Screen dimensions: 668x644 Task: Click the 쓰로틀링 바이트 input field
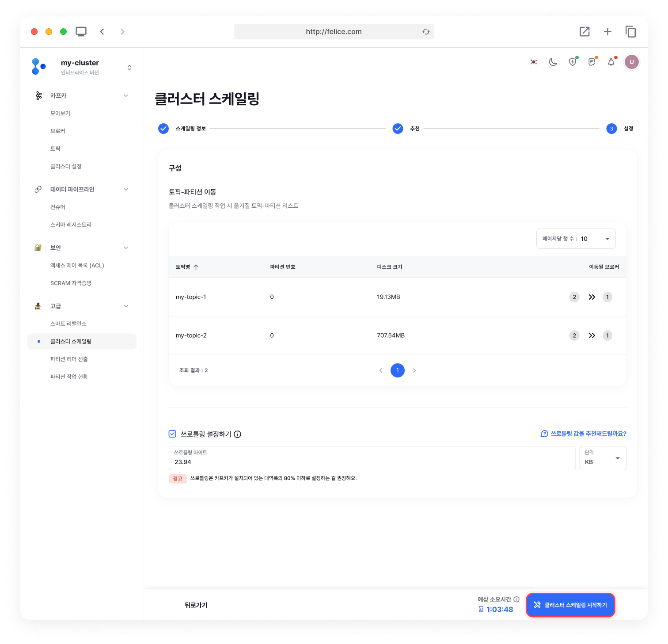point(372,458)
